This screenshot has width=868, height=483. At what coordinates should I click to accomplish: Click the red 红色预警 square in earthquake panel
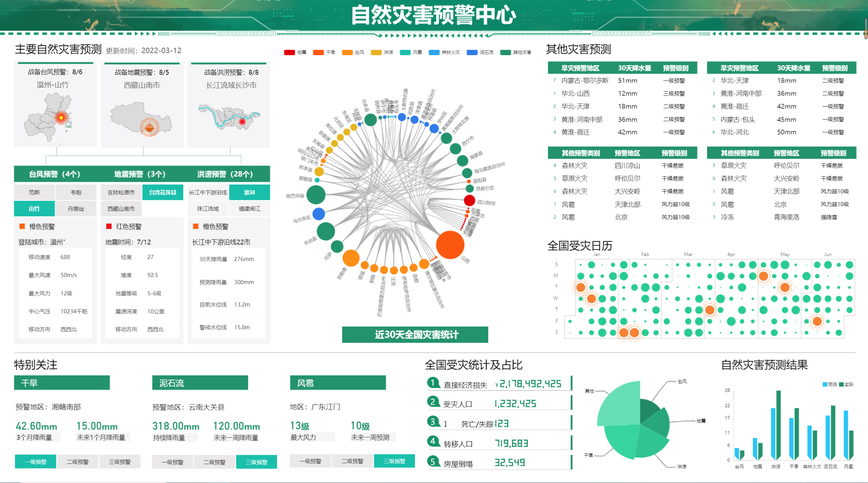109,226
